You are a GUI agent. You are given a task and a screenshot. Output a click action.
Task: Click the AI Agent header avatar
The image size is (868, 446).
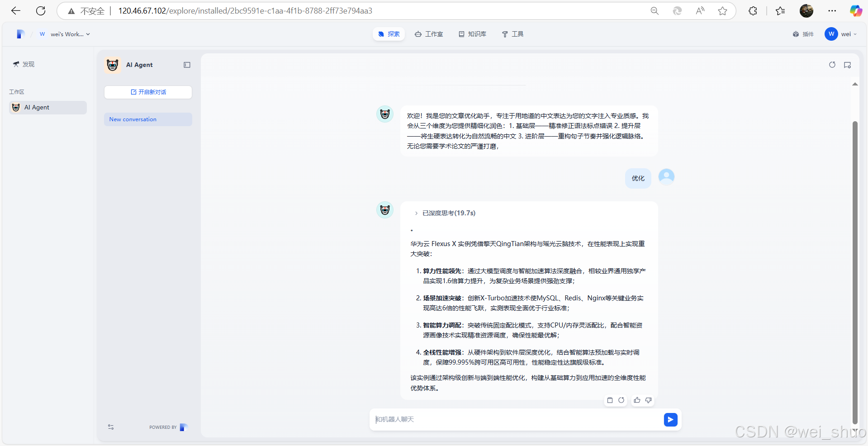coord(113,65)
